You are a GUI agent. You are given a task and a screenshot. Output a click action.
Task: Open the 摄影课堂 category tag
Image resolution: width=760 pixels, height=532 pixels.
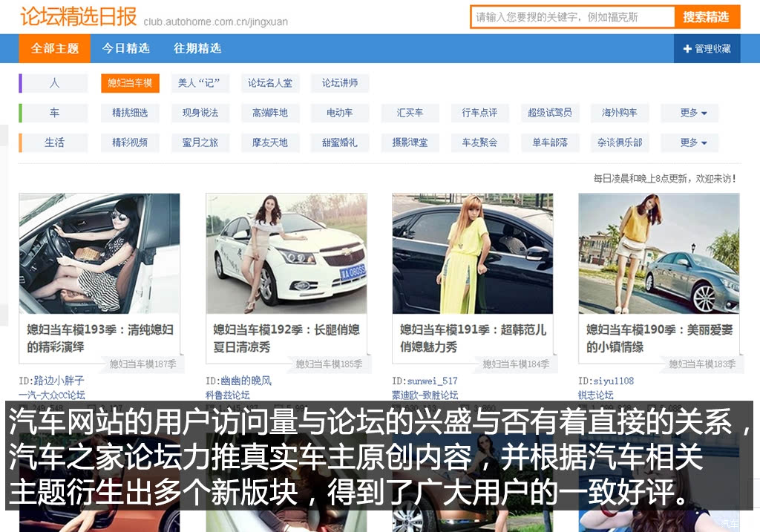point(410,142)
